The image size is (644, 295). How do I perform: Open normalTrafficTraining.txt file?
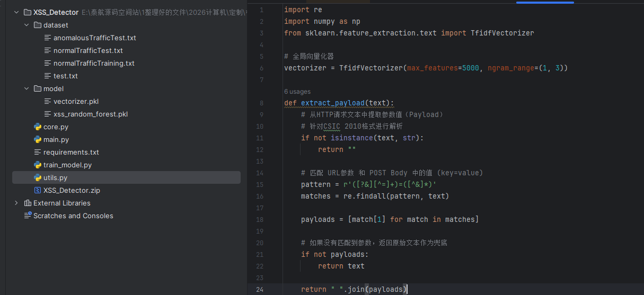pyautogui.click(x=94, y=63)
